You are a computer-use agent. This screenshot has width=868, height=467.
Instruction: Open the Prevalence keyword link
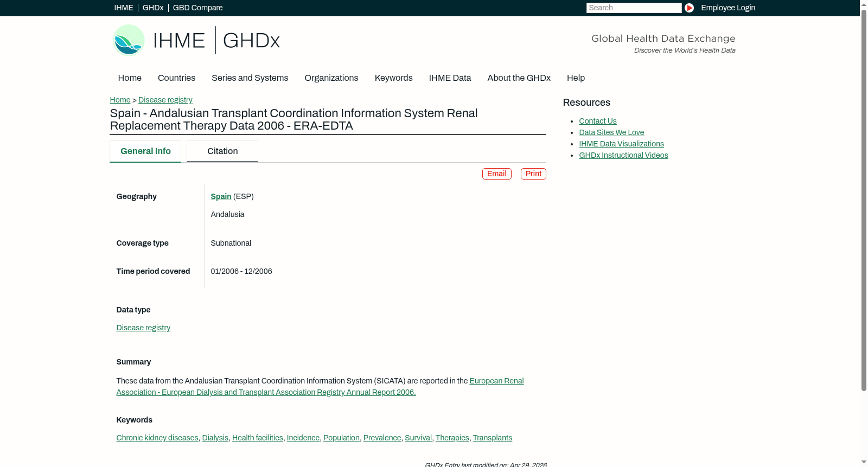(382, 438)
